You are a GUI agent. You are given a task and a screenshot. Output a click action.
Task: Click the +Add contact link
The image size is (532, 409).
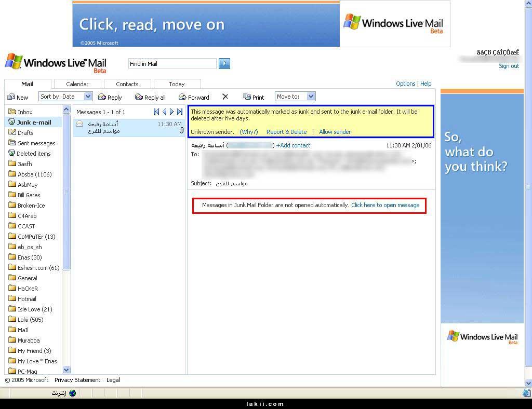pyautogui.click(x=293, y=145)
